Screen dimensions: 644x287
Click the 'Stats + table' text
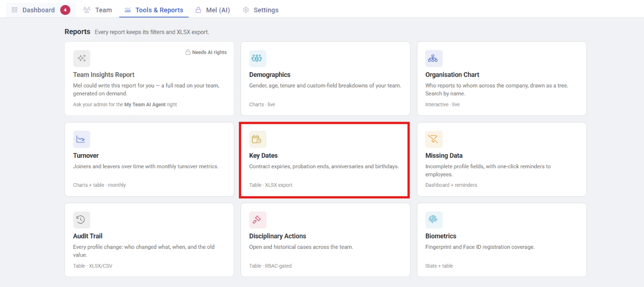coord(439,266)
